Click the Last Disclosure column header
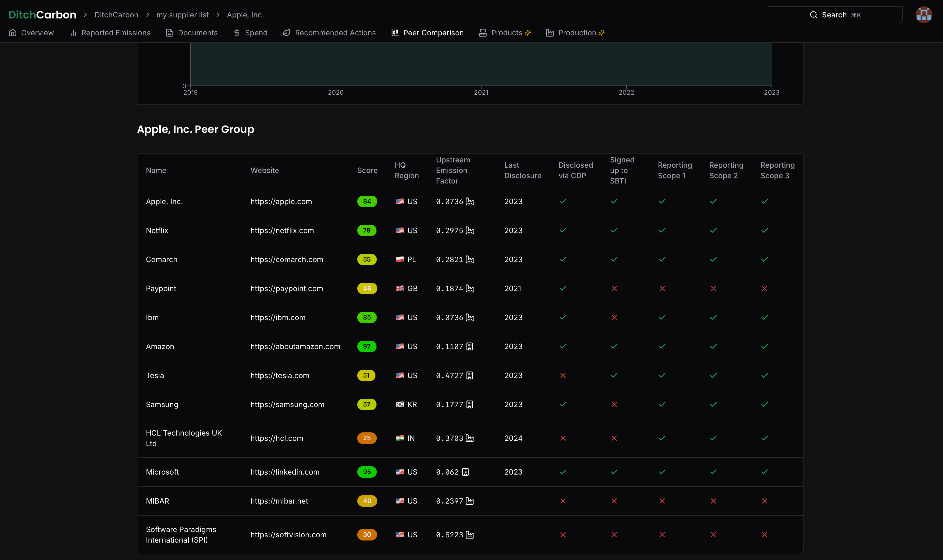The height and width of the screenshot is (560, 943). click(523, 171)
